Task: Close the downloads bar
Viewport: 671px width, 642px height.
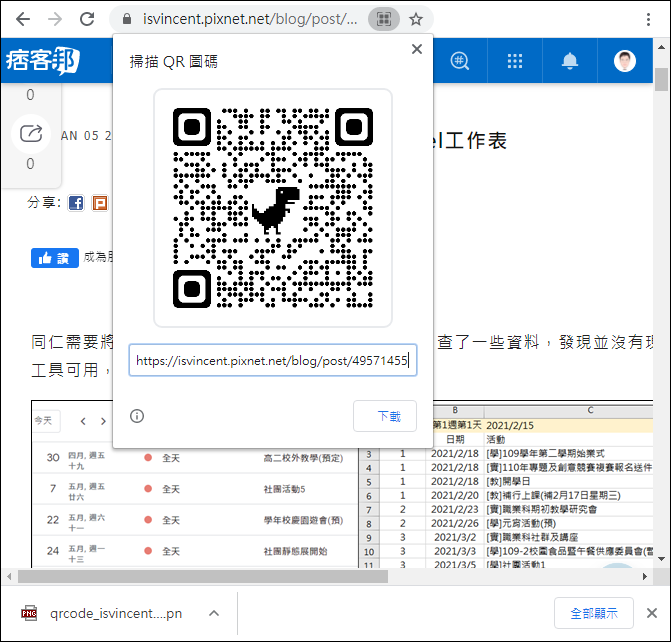Action: coord(652,613)
